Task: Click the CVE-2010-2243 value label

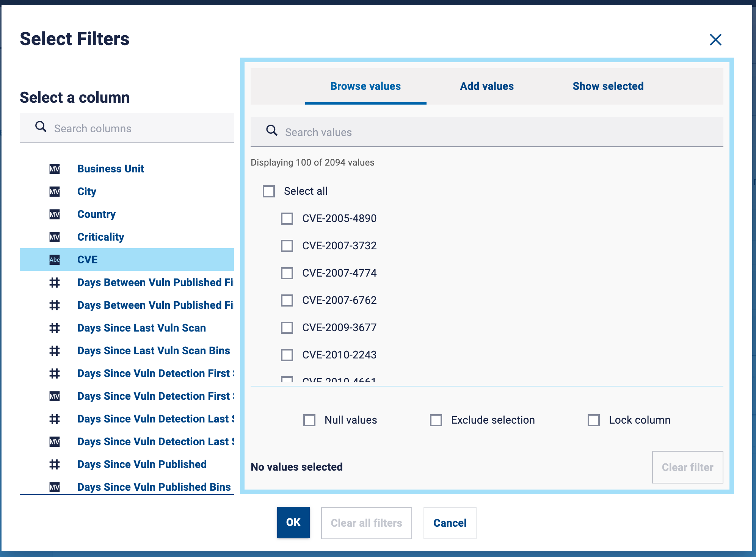Action: point(339,355)
